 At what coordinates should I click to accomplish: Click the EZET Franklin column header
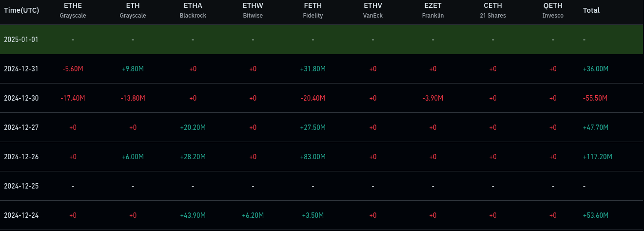(x=432, y=10)
